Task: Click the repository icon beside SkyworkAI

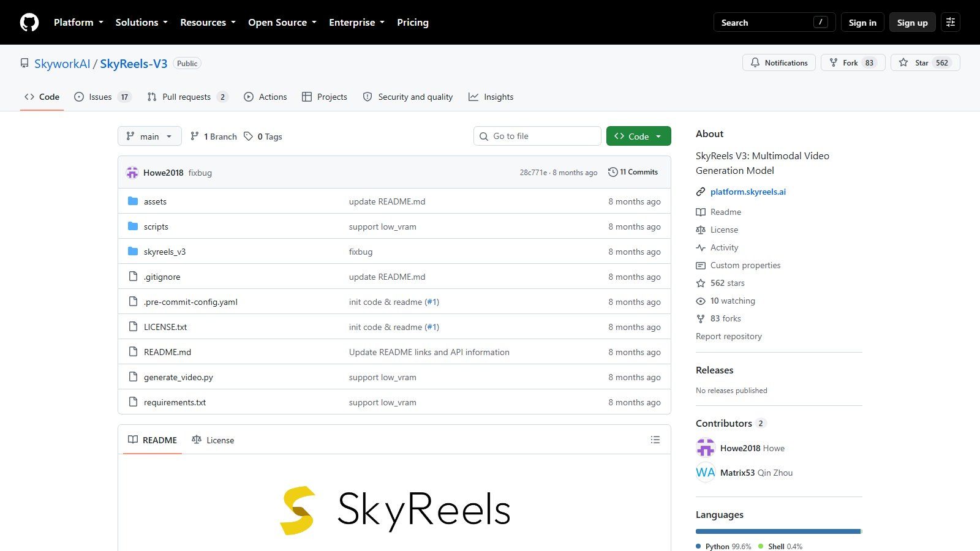Action: (x=24, y=63)
